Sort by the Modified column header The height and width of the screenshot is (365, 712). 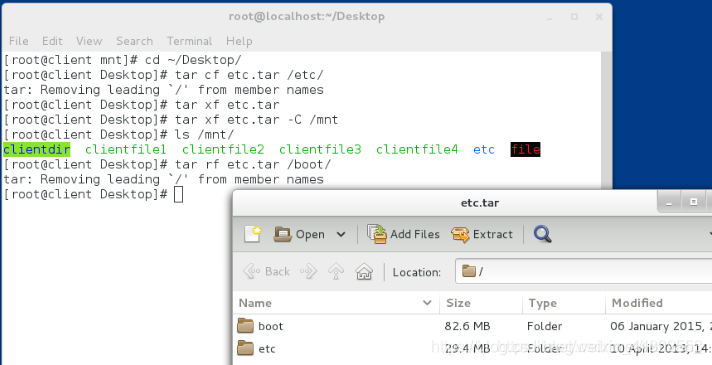click(x=658, y=303)
